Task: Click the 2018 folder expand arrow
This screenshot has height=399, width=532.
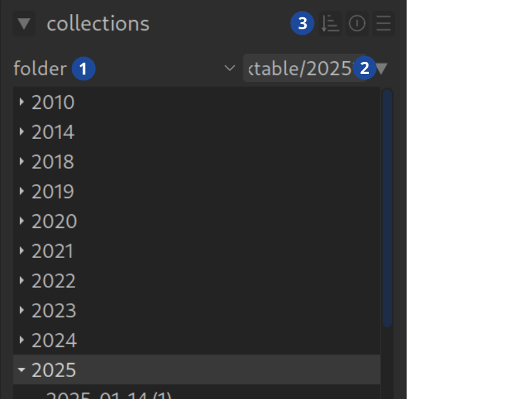Action: click(x=22, y=162)
